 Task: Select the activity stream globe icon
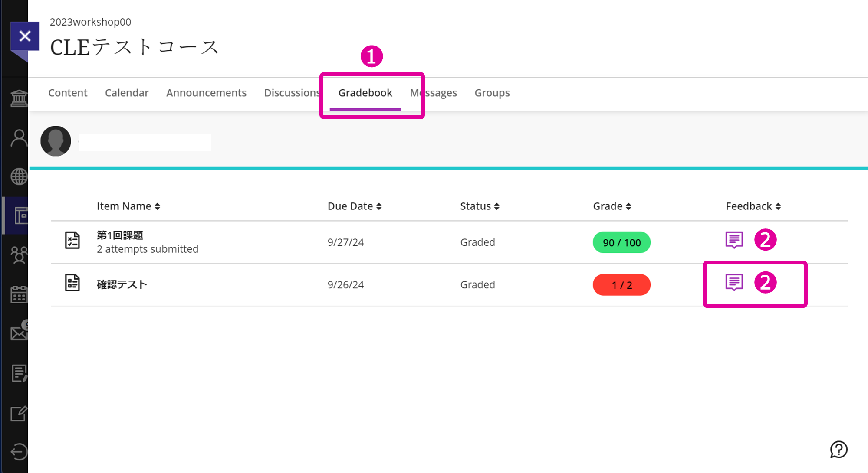point(18,176)
